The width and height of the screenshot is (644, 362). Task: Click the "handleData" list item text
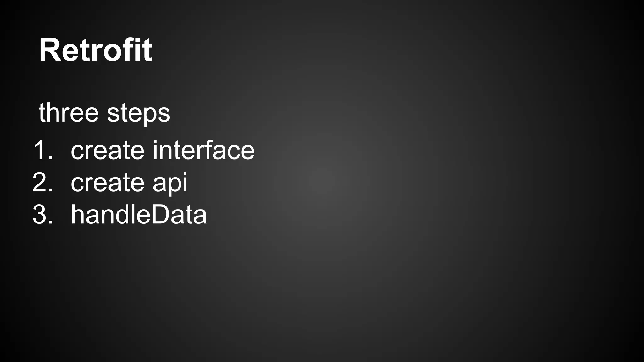point(139,215)
